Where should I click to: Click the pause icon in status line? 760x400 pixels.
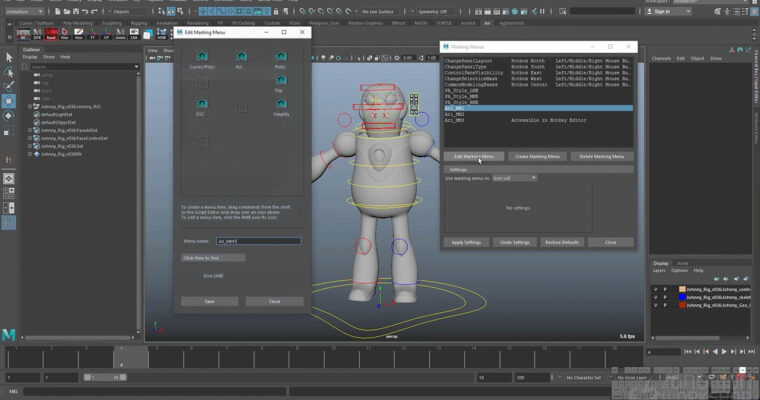[542, 11]
